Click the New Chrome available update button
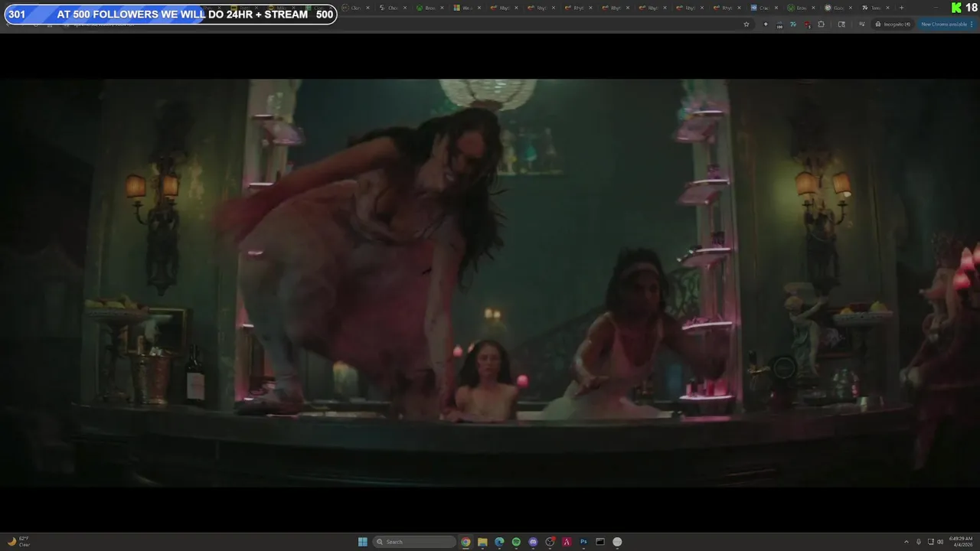The image size is (980, 551). [947, 24]
